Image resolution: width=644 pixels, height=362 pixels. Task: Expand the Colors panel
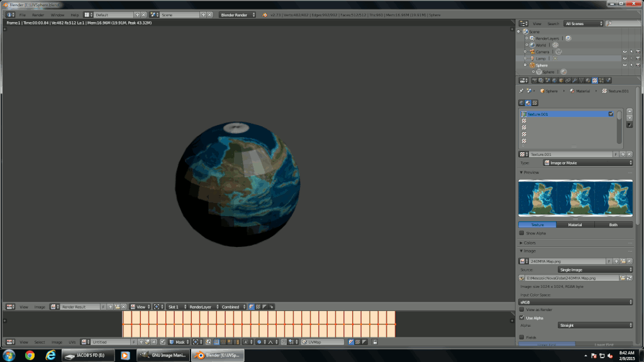pyautogui.click(x=528, y=243)
